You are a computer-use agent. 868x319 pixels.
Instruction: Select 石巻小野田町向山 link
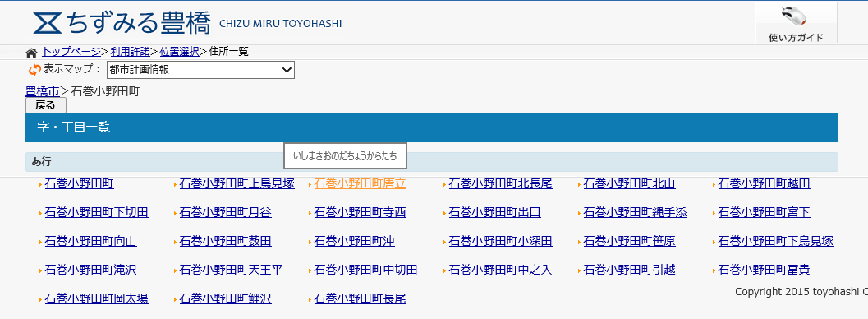[x=91, y=241]
